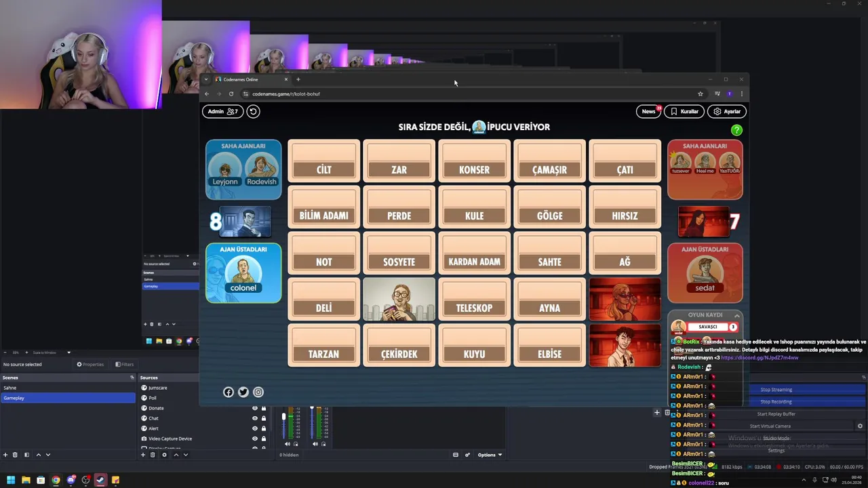Screen dimensions: 868x488
Task: Click Start Replay Buffer button
Action: point(776,414)
